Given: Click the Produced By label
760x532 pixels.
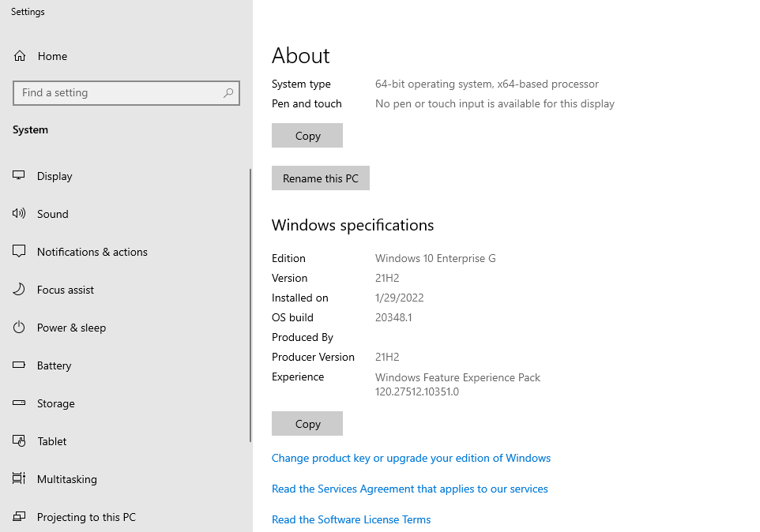Looking at the screenshot, I should pos(303,337).
